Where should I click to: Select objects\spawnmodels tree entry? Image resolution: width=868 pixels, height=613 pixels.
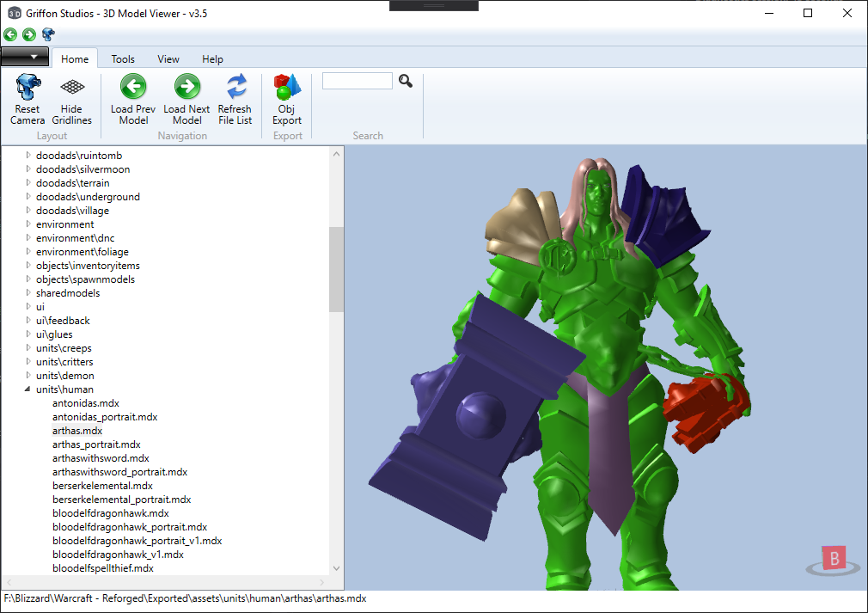tap(85, 279)
